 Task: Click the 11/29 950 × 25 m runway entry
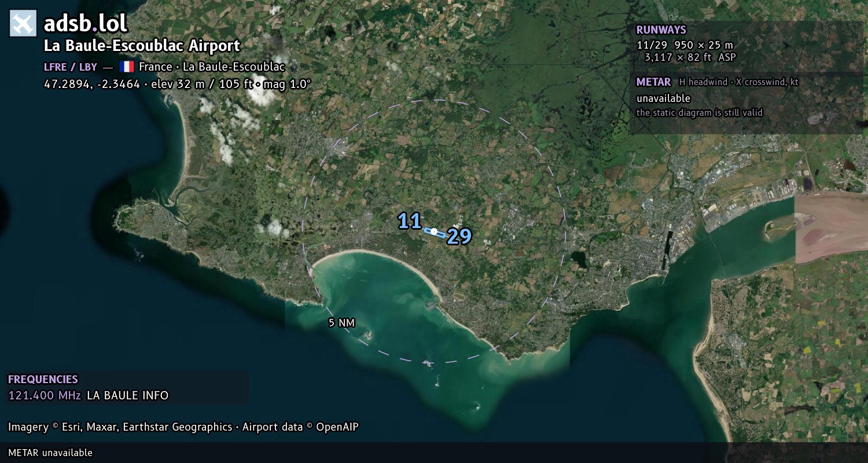(685, 45)
